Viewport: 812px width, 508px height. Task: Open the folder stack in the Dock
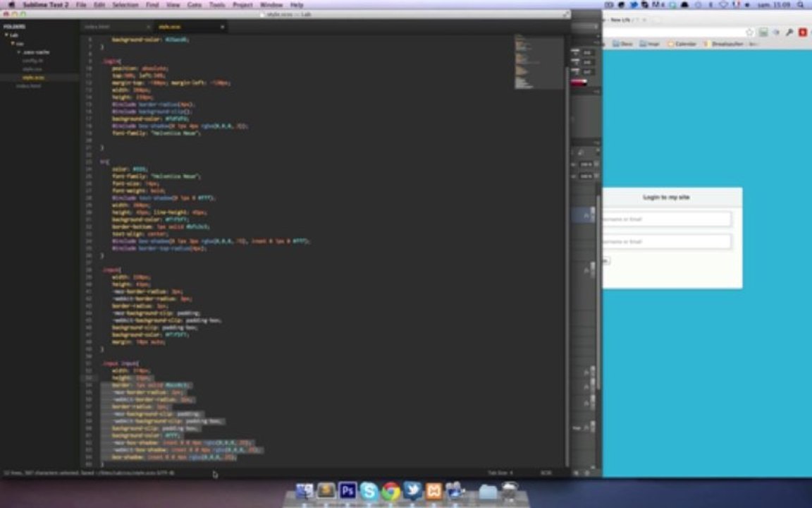pyautogui.click(x=488, y=490)
